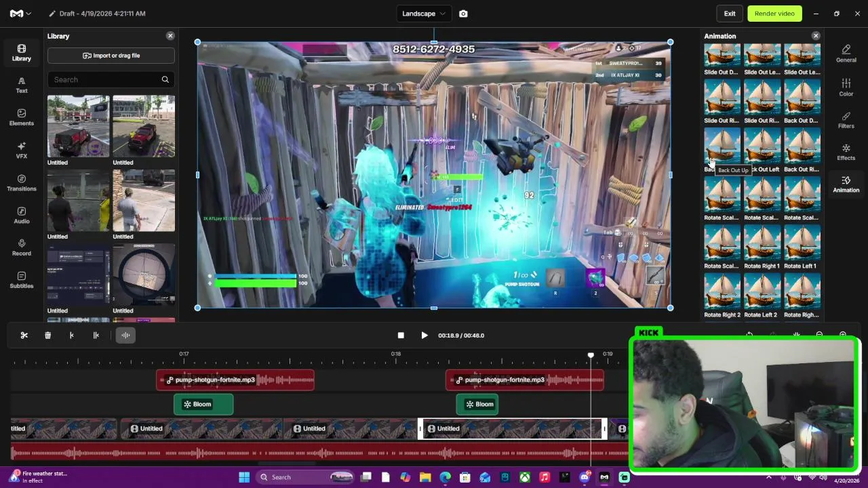Open the Elements panel
Viewport: 868px width, 488px height.
tap(21, 117)
